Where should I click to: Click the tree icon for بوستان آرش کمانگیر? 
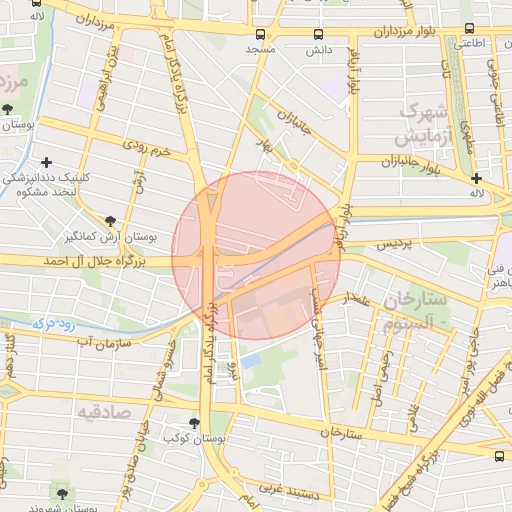(x=110, y=221)
